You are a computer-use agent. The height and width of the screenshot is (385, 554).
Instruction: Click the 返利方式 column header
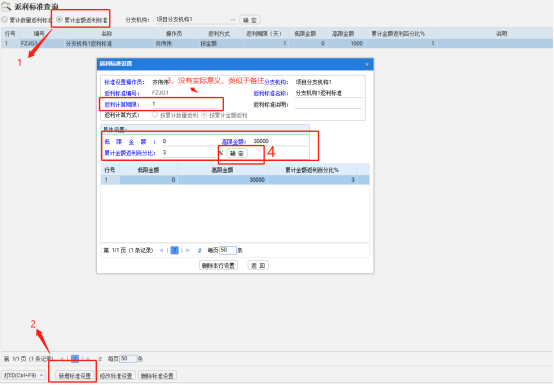(x=219, y=34)
